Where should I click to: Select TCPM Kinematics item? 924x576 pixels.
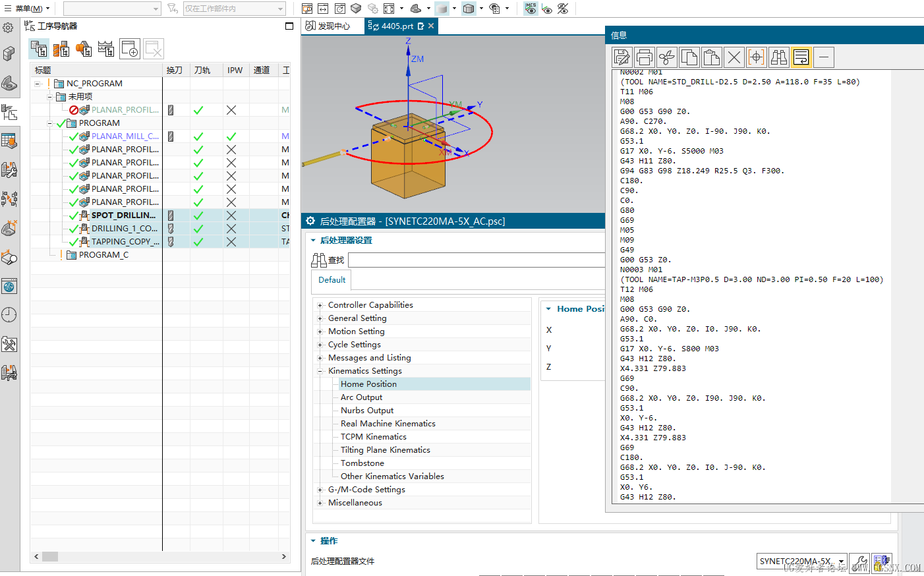[x=373, y=437]
